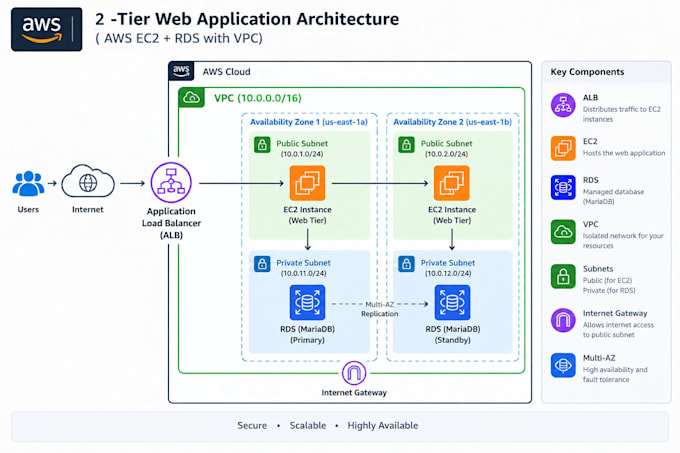Image resolution: width=680 pixels, height=453 pixels.
Task: Click the Subnets lock icon in Key Components
Action: point(563,276)
